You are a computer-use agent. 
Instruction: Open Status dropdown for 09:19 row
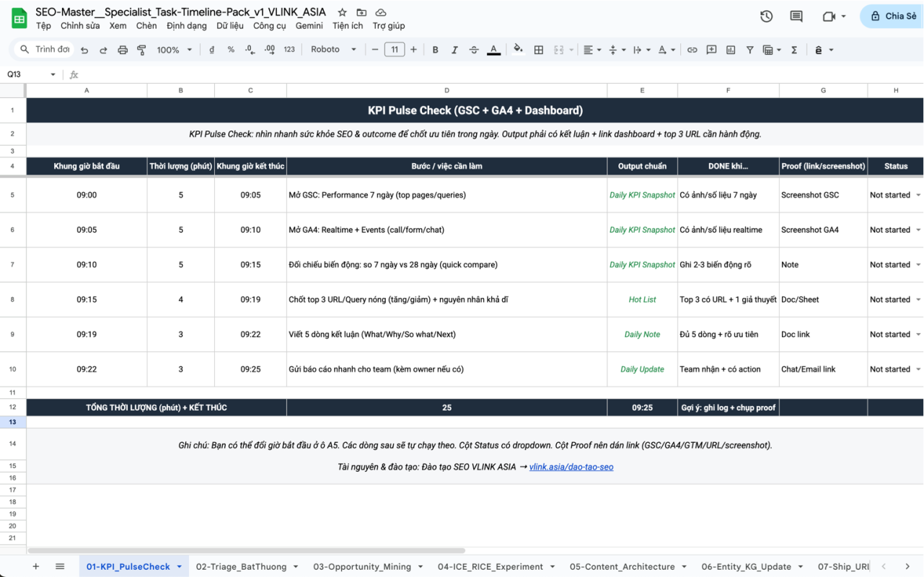point(918,335)
